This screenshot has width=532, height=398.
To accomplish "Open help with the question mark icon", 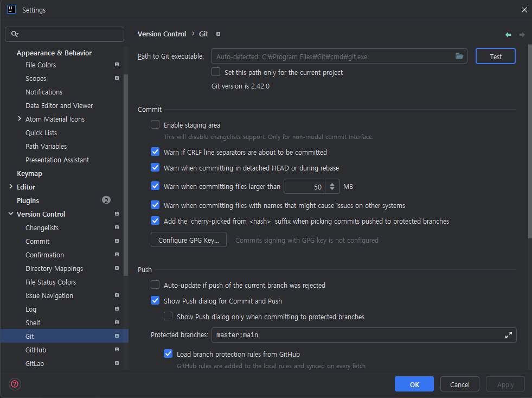I will pyautogui.click(x=15, y=384).
